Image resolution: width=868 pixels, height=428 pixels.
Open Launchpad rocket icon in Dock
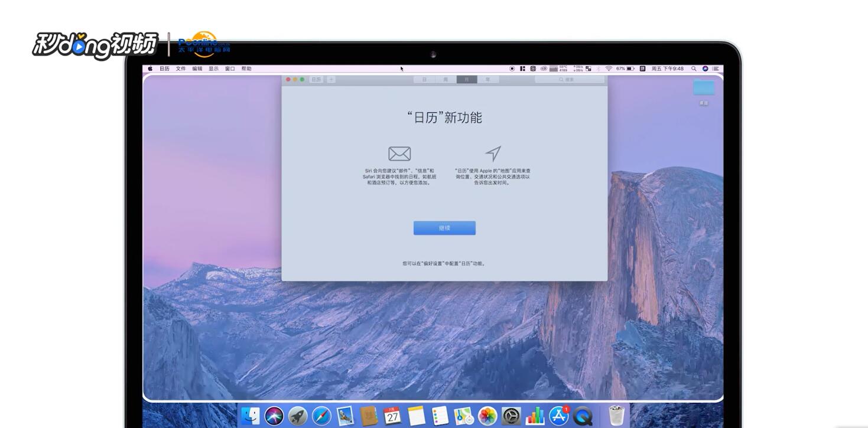coord(298,416)
